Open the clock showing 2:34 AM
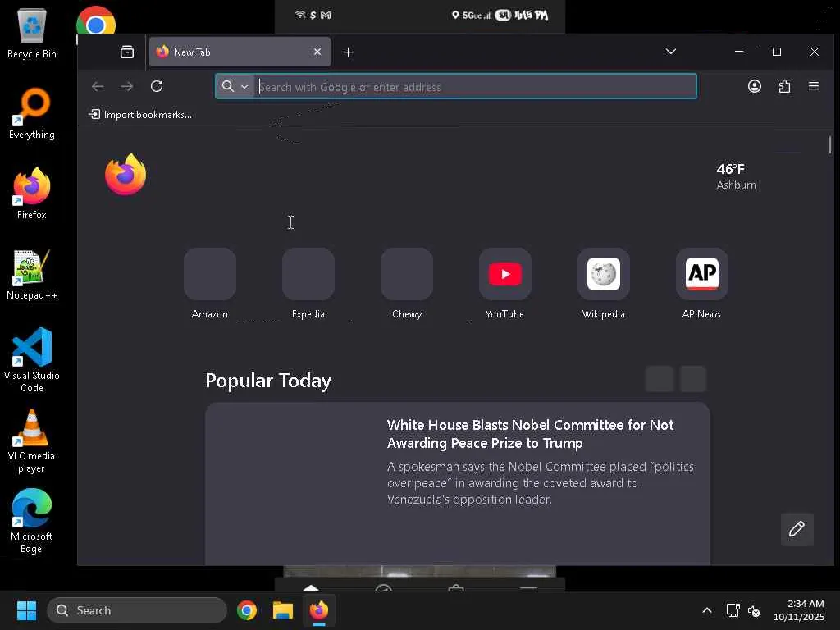840x630 pixels. click(x=799, y=610)
